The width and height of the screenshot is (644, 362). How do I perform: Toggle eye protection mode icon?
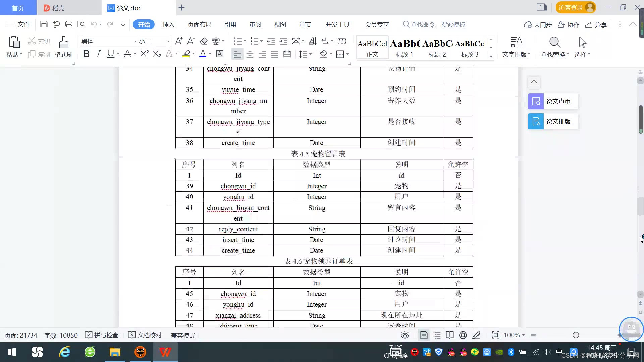pos(405,335)
